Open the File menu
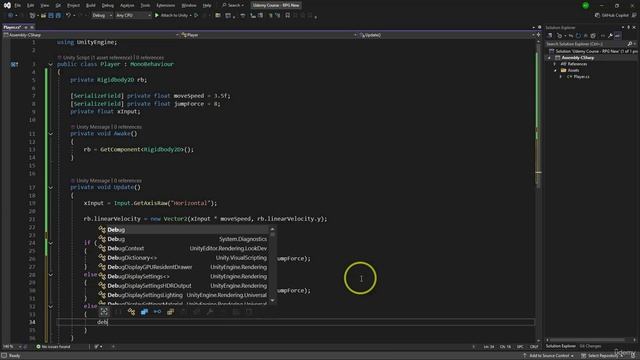Image resolution: width=640 pixels, height=360 pixels. (18, 5)
